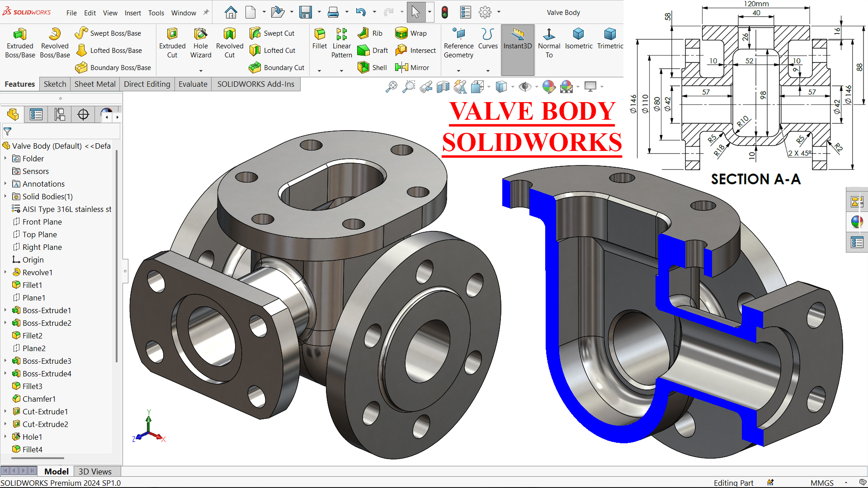The height and width of the screenshot is (488, 868).
Task: Click the Save icon in the toolbar
Action: pyautogui.click(x=306, y=12)
